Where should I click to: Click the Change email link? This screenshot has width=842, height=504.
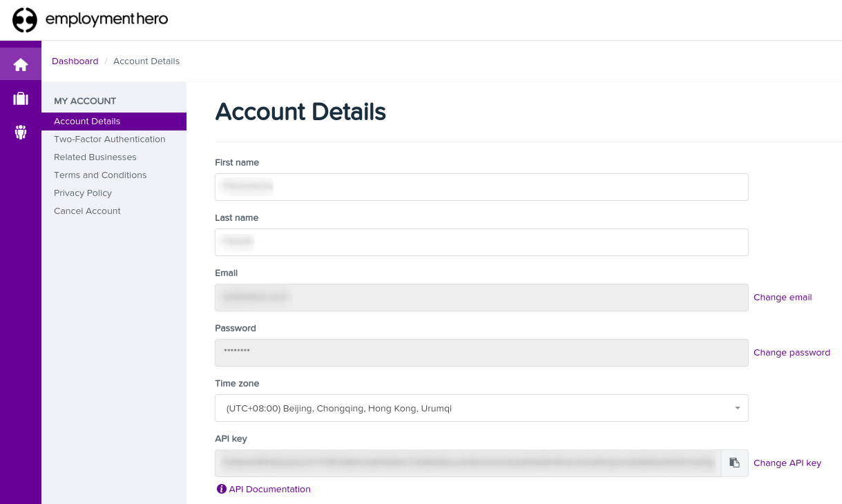click(x=782, y=297)
